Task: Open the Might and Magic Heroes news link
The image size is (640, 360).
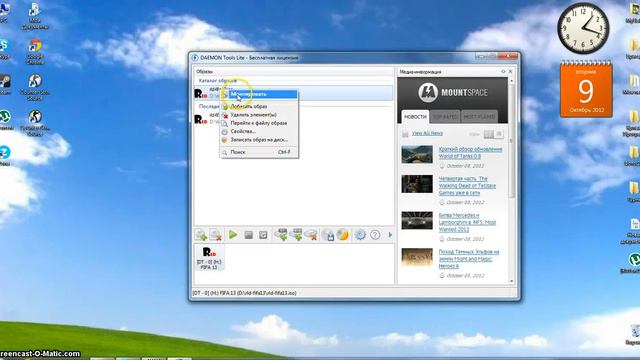Action: [x=469, y=259]
